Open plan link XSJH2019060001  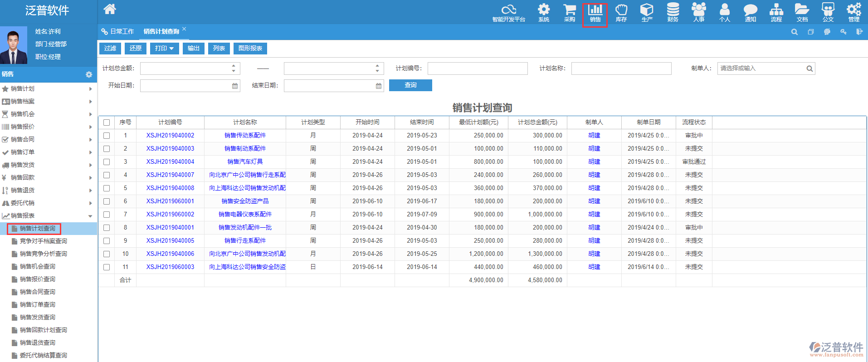click(x=170, y=201)
